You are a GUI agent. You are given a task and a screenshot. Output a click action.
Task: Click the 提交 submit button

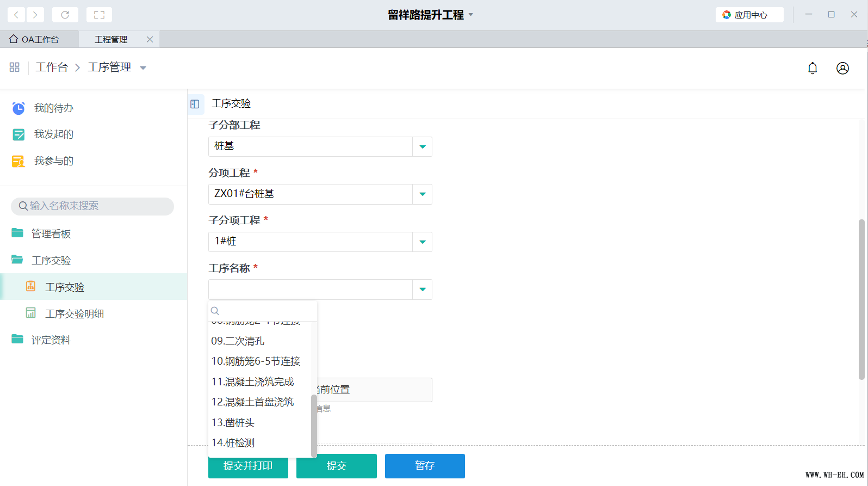pos(336,466)
